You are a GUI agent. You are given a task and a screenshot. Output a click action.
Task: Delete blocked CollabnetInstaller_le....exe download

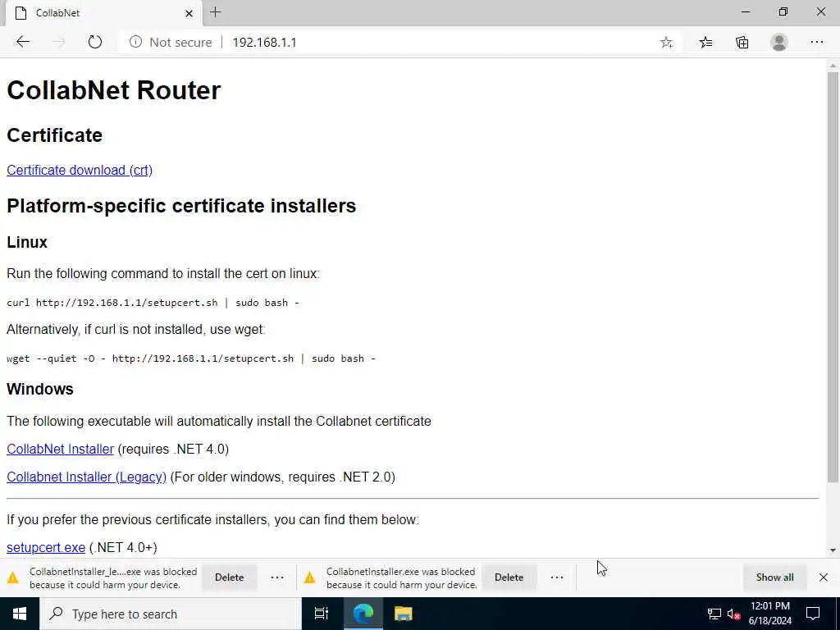coord(230,577)
